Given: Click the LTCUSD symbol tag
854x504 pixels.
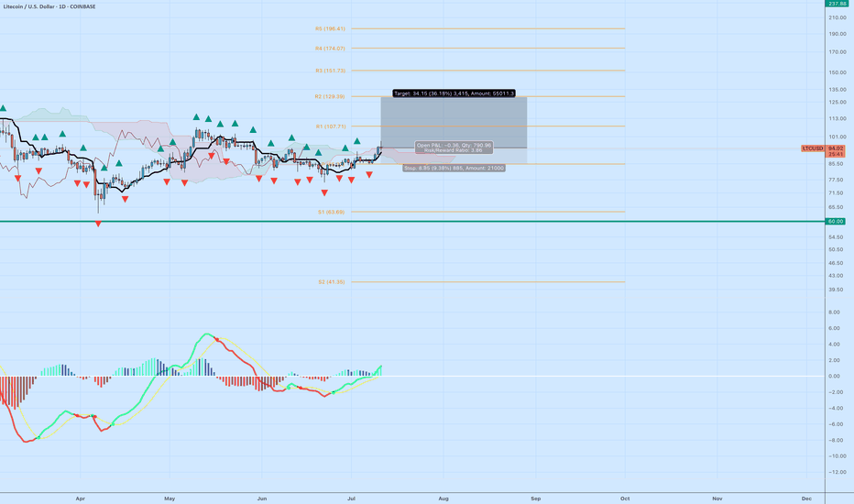Looking at the screenshot, I should [813, 148].
